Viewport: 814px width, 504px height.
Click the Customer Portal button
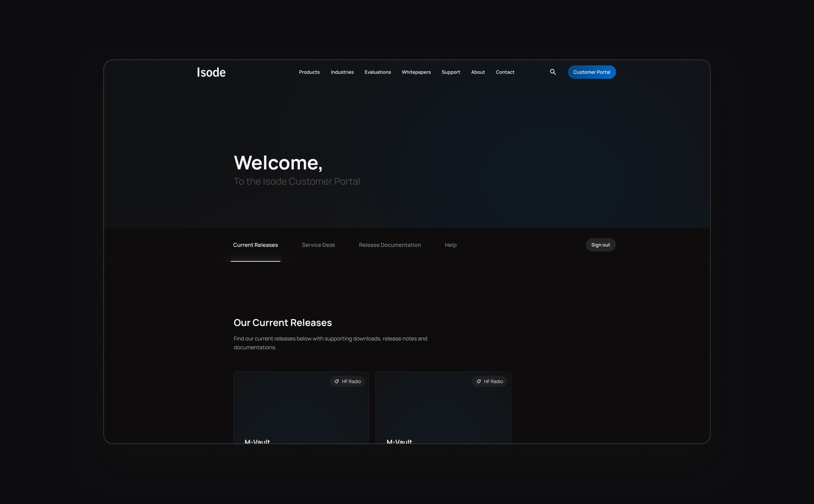[x=591, y=72]
